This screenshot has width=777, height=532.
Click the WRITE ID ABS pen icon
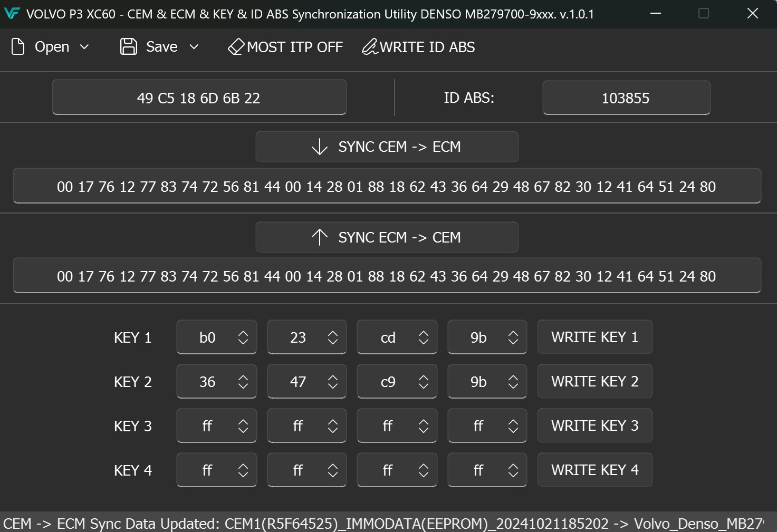(370, 47)
